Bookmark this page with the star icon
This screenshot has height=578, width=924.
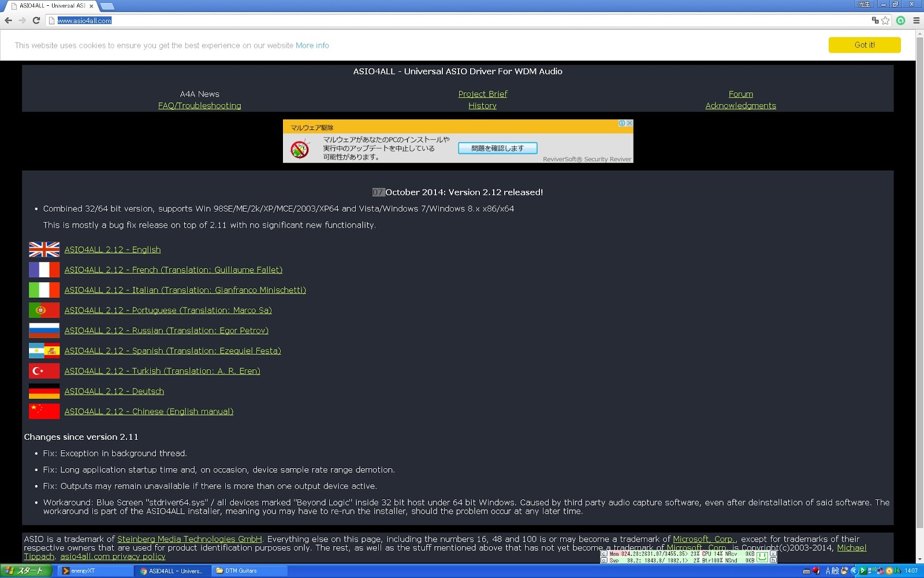(885, 20)
